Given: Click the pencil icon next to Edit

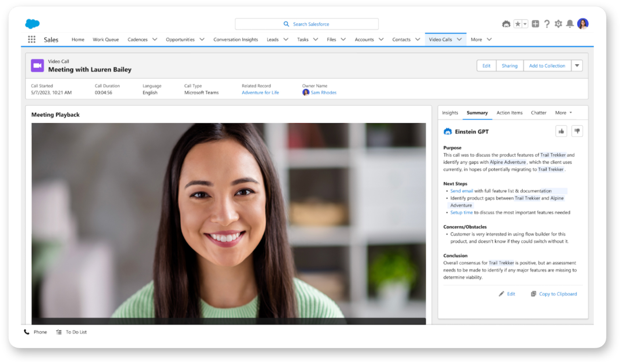Looking at the screenshot, I should [x=501, y=294].
